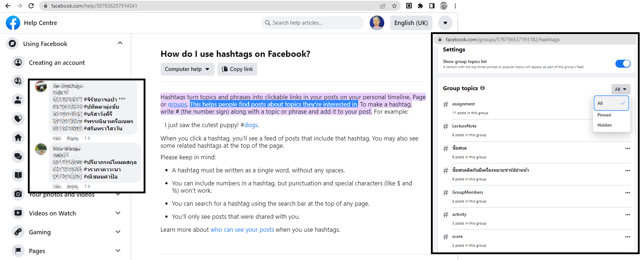Open the browser extensions puzzle icon
Screen dimensions: 644x260
tap(420, 6)
